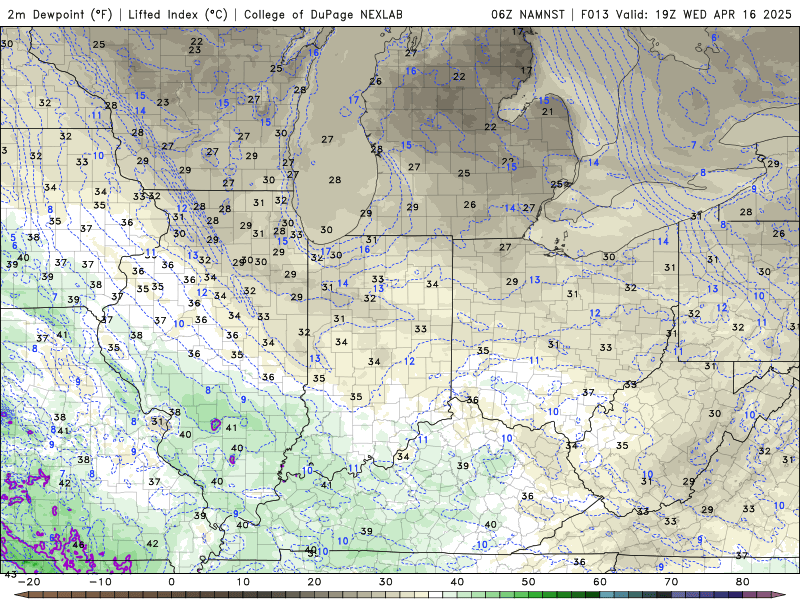This screenshot has width=800, height=600.
Task: Click the −10 label on the color scale
Action: point(100,582)
